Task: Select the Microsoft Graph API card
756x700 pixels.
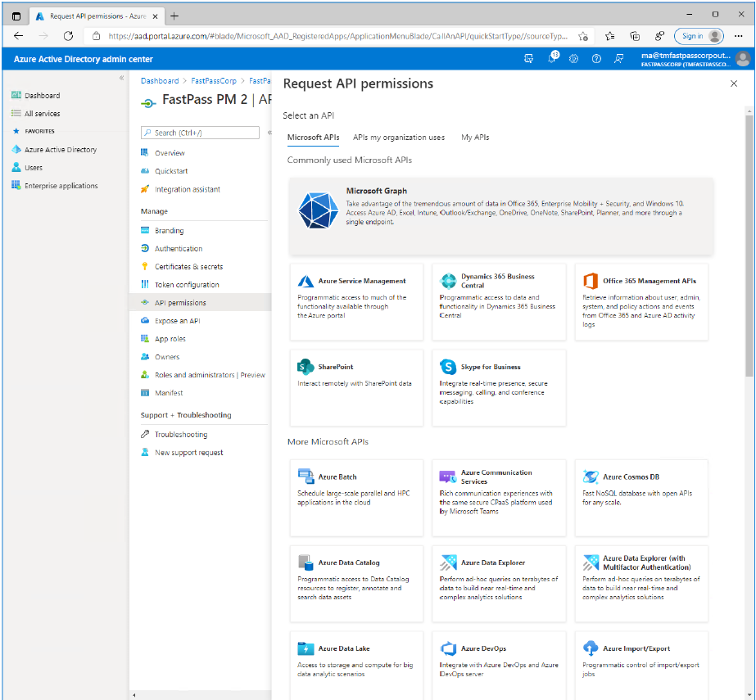Action: click(x=500, y=216)
